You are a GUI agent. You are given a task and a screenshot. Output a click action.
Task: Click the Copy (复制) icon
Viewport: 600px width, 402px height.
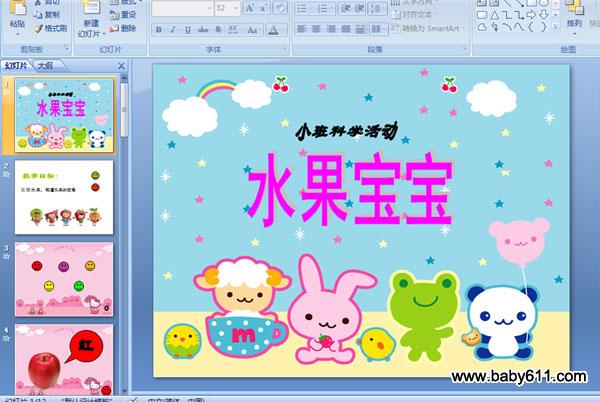pyautogui.click(x=47, y=15)
